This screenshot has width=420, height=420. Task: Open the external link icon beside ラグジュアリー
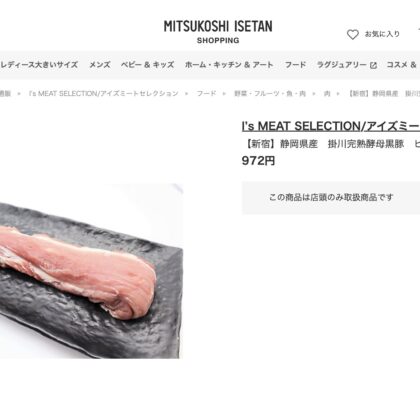point(373,65)
